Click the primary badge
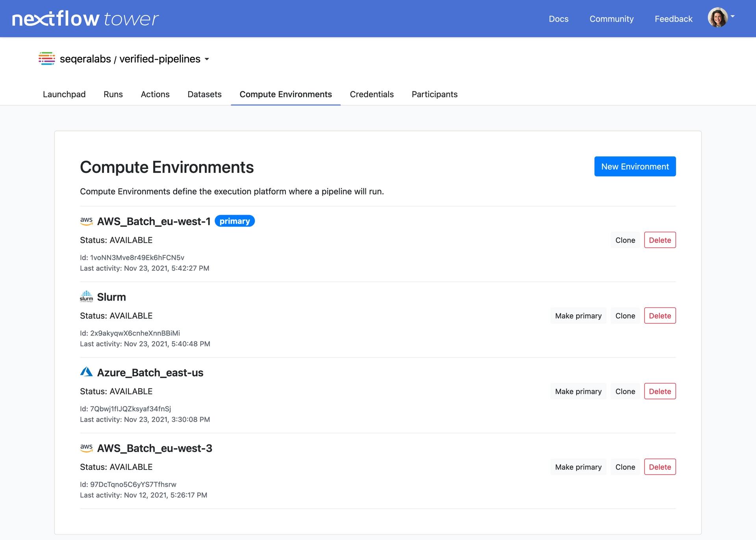 tap(235, 221)
